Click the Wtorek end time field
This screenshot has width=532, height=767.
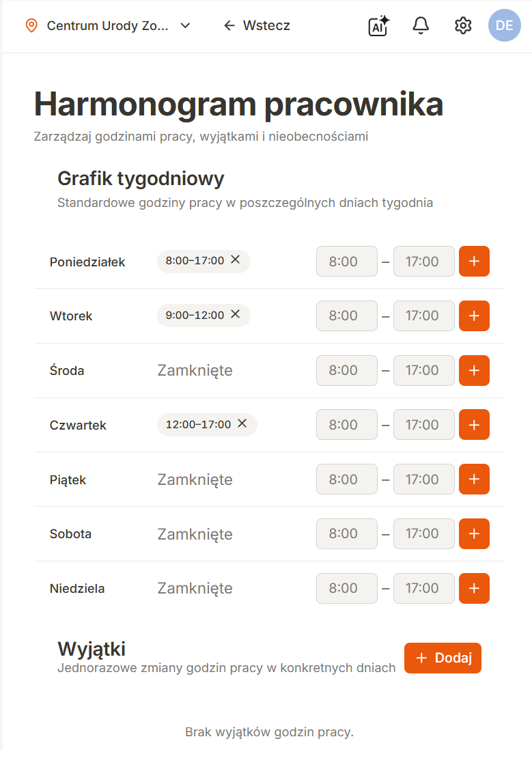click(423, 316)
